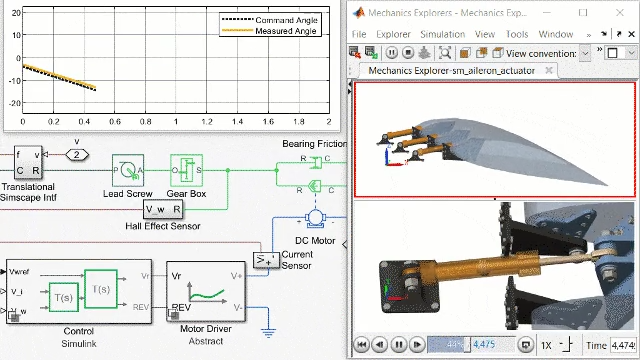Switch to the solid cube view icon
Image resolution: width=640 pixels, height=360 pixels.
(x=464, y=53)
